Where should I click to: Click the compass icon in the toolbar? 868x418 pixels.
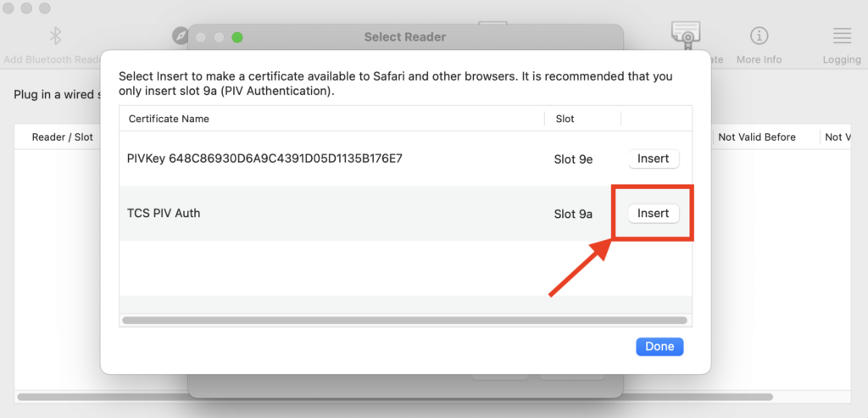pyautogui.click(x=180, y=36)
